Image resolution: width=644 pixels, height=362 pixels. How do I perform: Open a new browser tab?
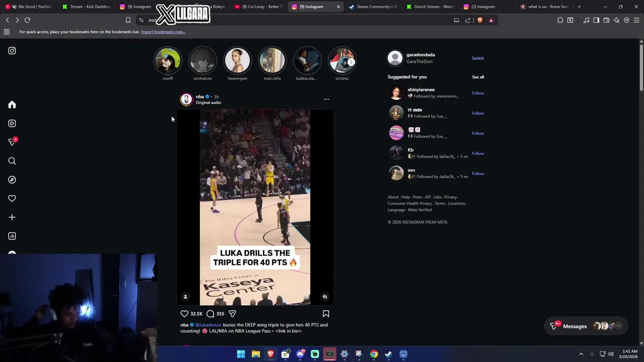(579, 7)
